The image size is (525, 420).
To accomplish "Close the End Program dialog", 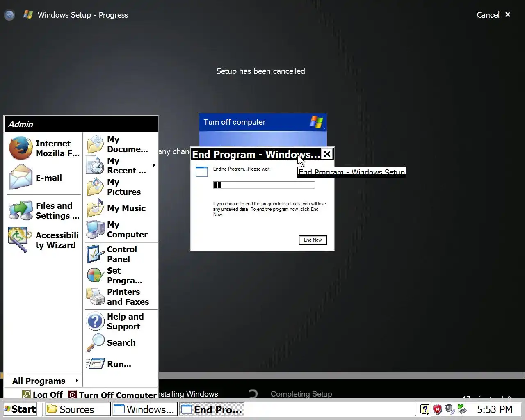I will pos(327,154).
